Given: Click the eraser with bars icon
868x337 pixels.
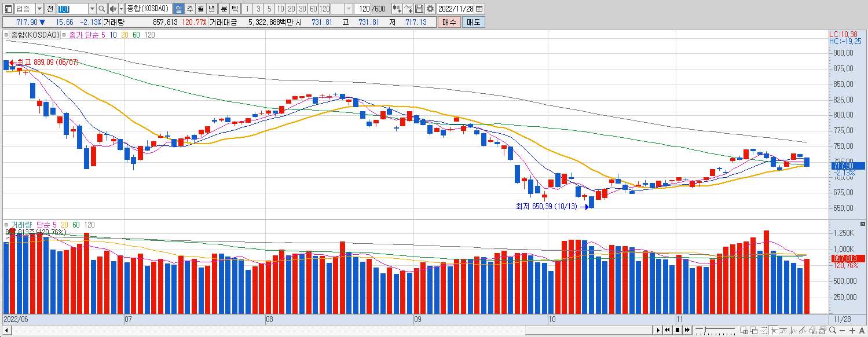Looking at the screenshot, I should pos(812,331).
